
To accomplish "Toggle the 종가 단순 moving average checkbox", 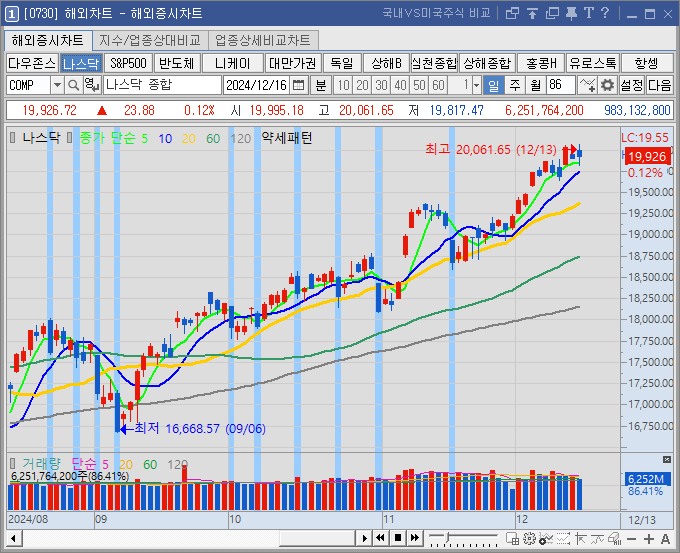I will coord(69,138).
